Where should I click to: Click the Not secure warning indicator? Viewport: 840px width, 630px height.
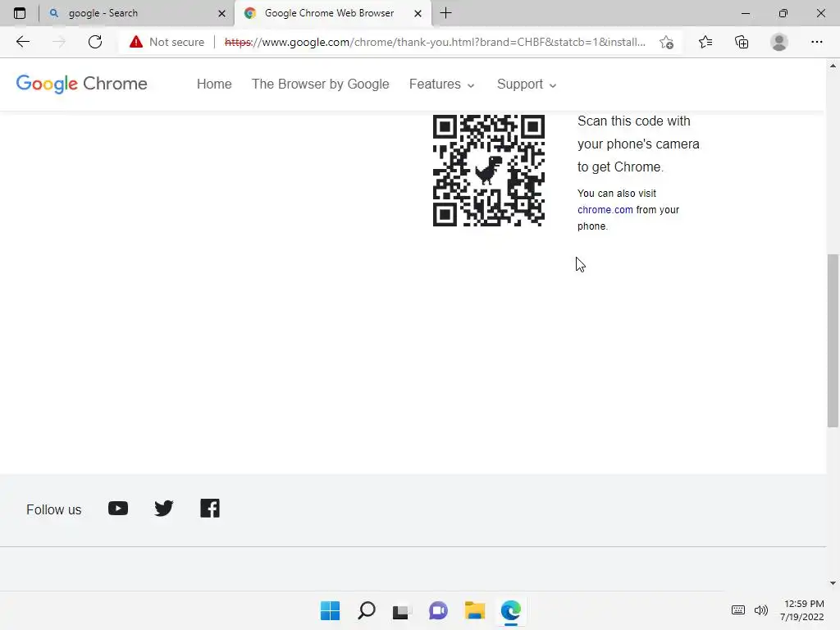[x=167, y=42]
